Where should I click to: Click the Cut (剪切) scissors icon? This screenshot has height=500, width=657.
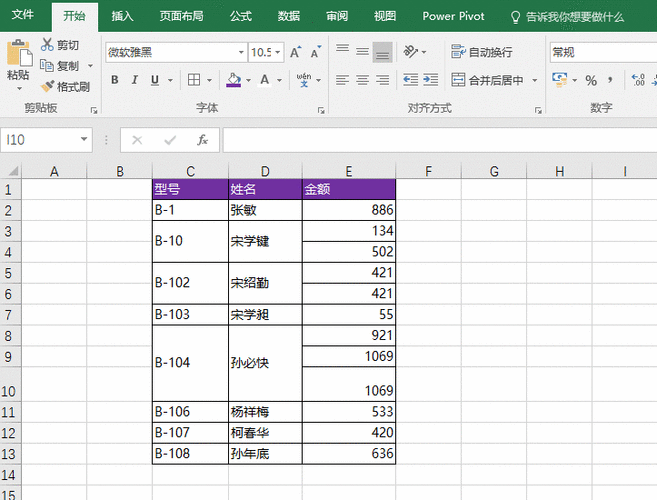coord(47,44)
